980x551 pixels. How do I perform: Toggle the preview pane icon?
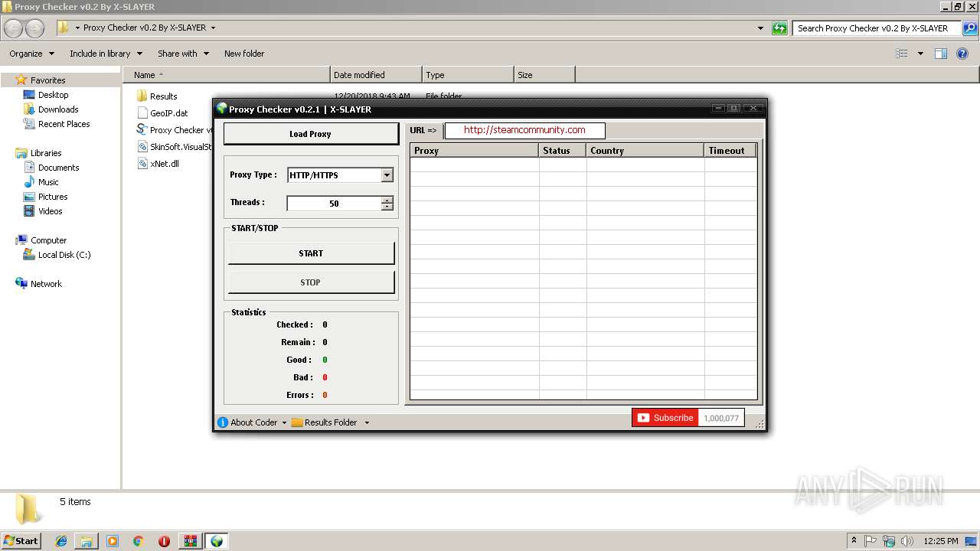click(x=941, y=54)
